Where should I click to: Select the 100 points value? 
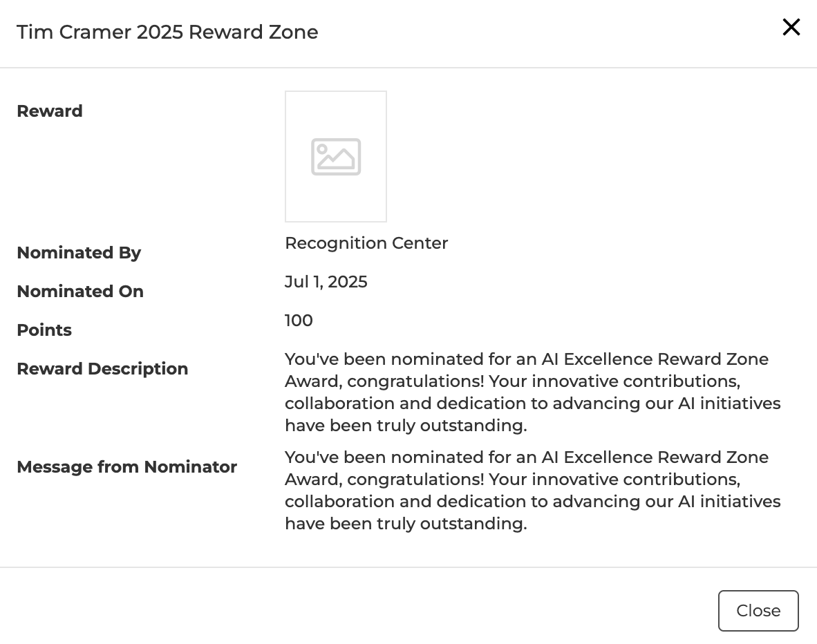coord(299,320)
